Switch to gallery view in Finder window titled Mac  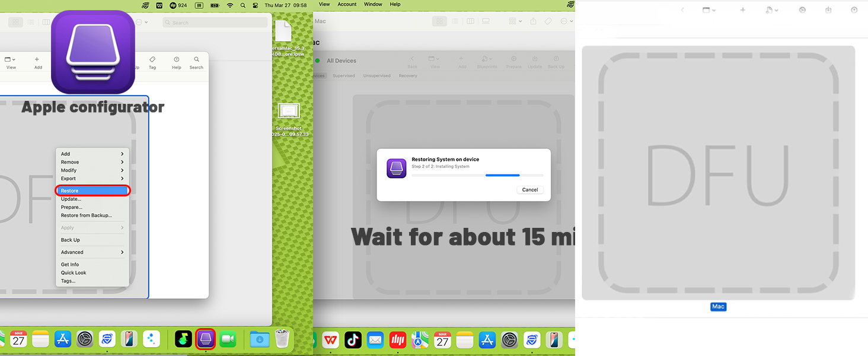pyautogui.click(x=486, y=21)
